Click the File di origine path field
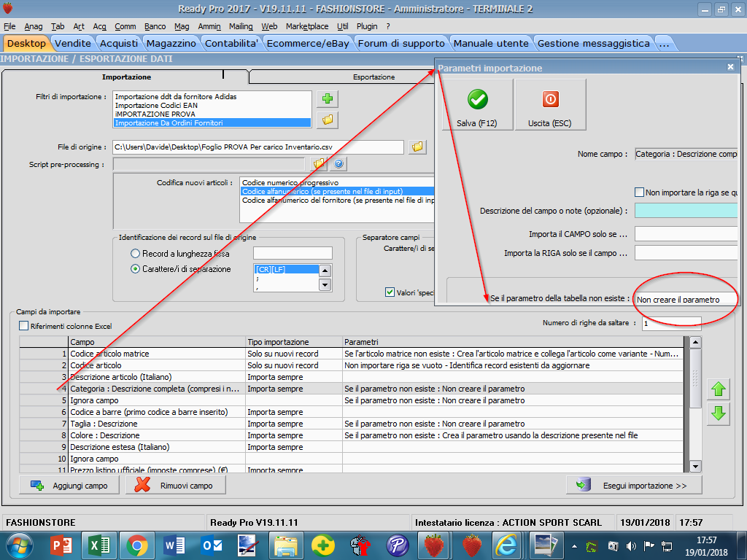This screenshot has height=560, width=747. point(258,147)
